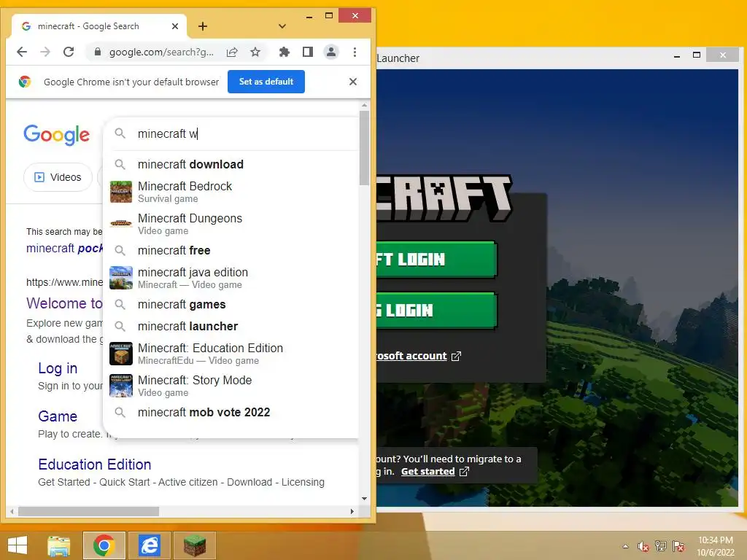The height and width of the screenshot is (560, 747).
Task: Click the Minecraft grass block taskbar icon
Action: [194, 545]
